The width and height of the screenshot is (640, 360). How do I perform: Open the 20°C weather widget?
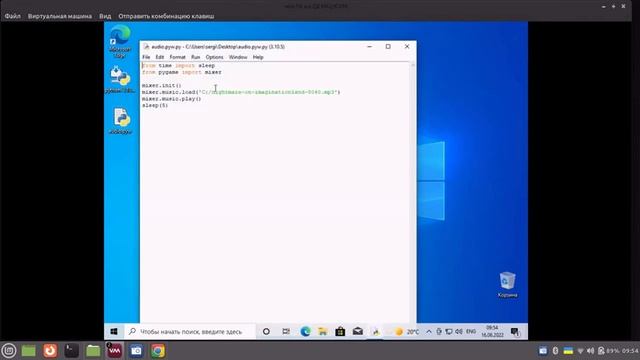tap(407, 331)
